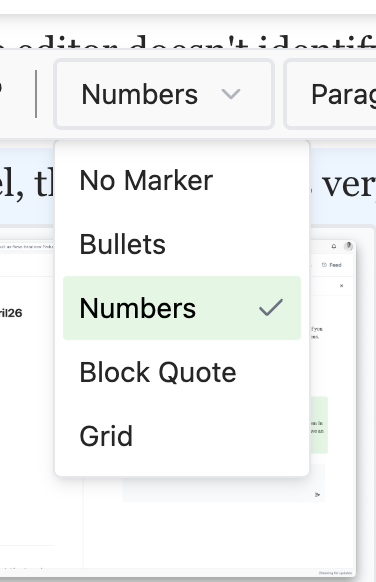376x582 pixels.
Task: Click the checkmark next to Numbers
Action: click(x=271, y=308)
